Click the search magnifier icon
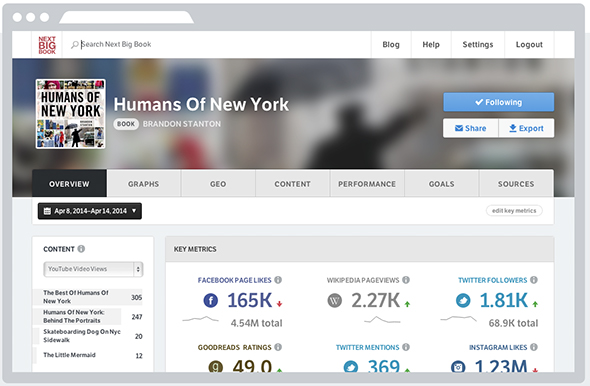This screenshot has width=590, height=386. (75, 44)
